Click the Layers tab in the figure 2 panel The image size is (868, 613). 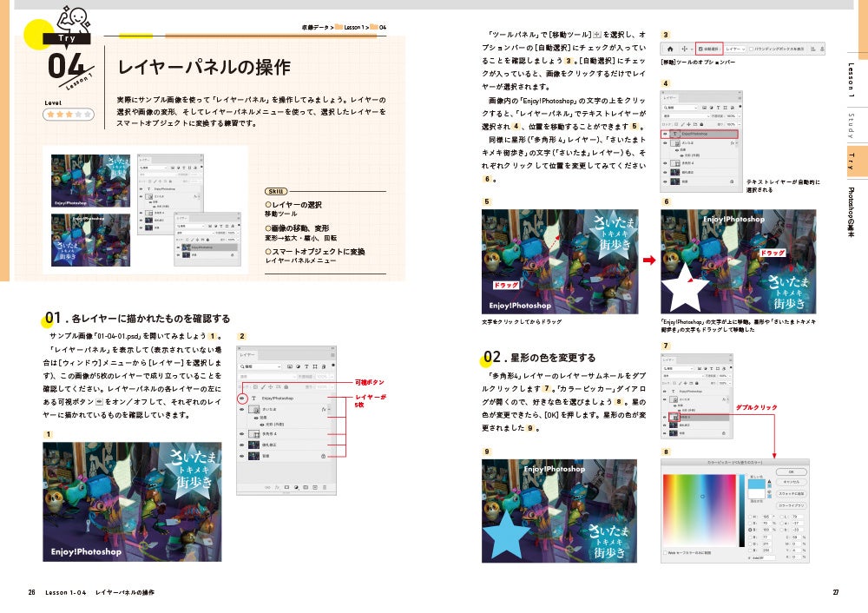pyautogui.click(x=247, y=355)
